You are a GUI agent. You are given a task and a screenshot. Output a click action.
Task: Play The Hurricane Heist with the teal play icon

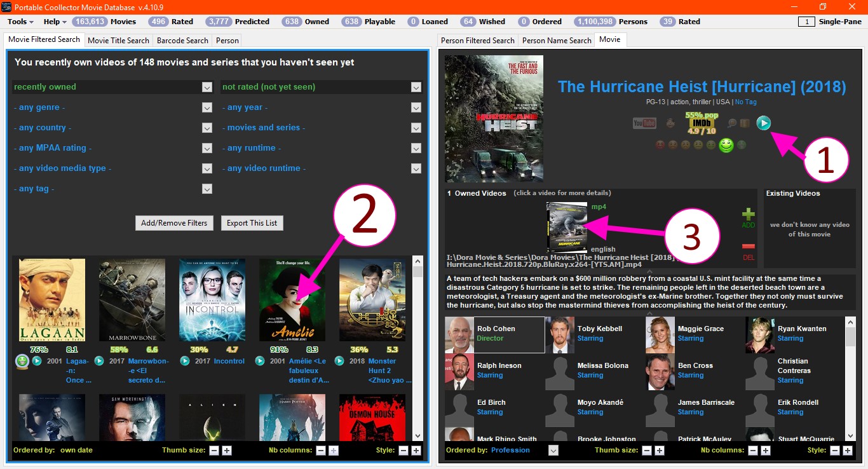click(x=764, y=123)
